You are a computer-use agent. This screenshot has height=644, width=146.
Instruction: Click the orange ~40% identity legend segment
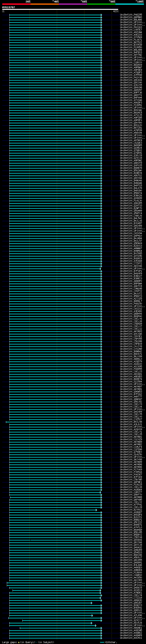coord(45,4)
